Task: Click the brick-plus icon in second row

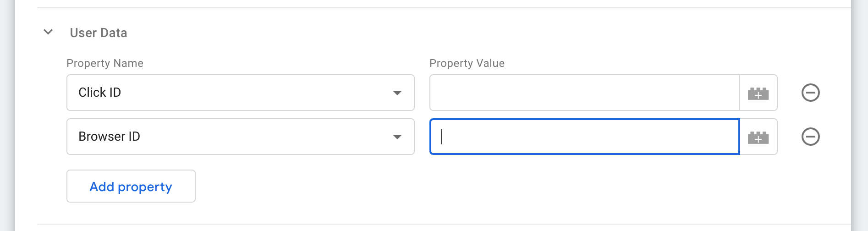Action: [758, 137]
